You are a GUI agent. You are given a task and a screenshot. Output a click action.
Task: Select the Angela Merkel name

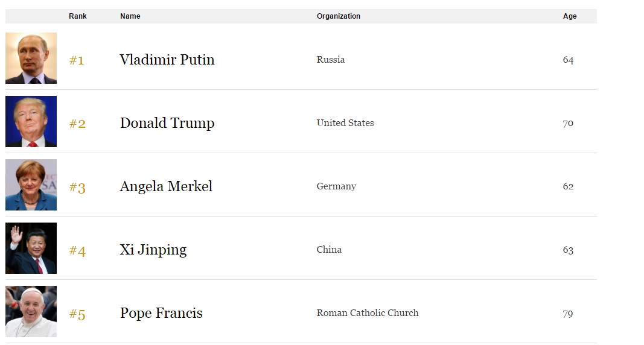click(166, 186)
